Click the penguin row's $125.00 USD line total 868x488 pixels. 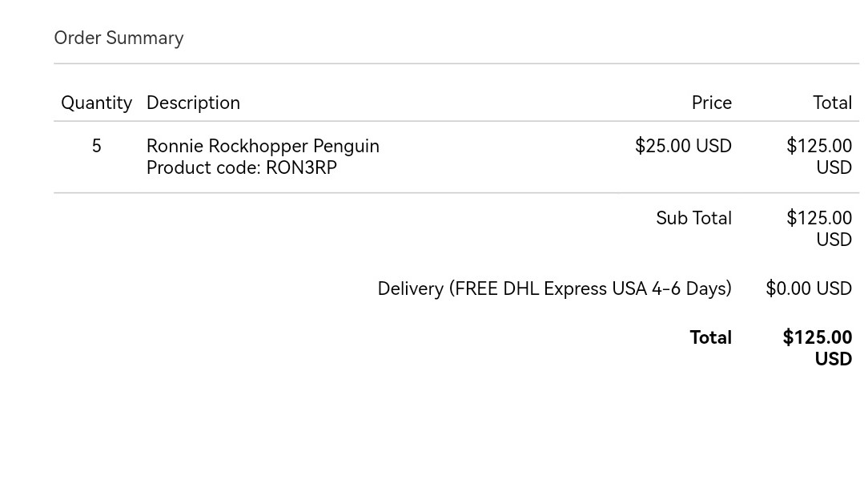point(819,156)
